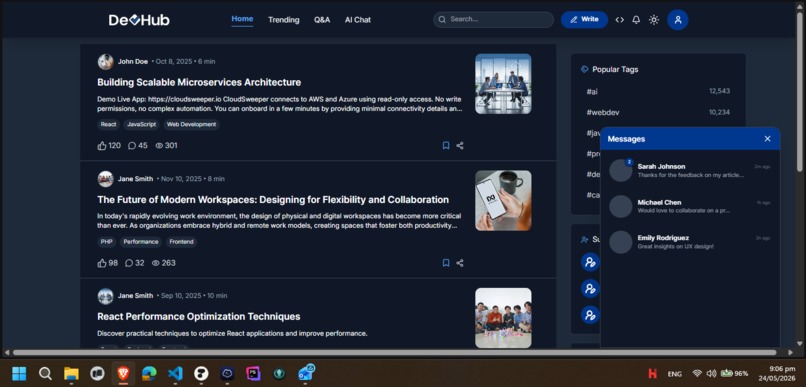The height and width of the screenshot is (387, 806).
Task: Toggle light theme sun icon
Action: coord(654,20)
